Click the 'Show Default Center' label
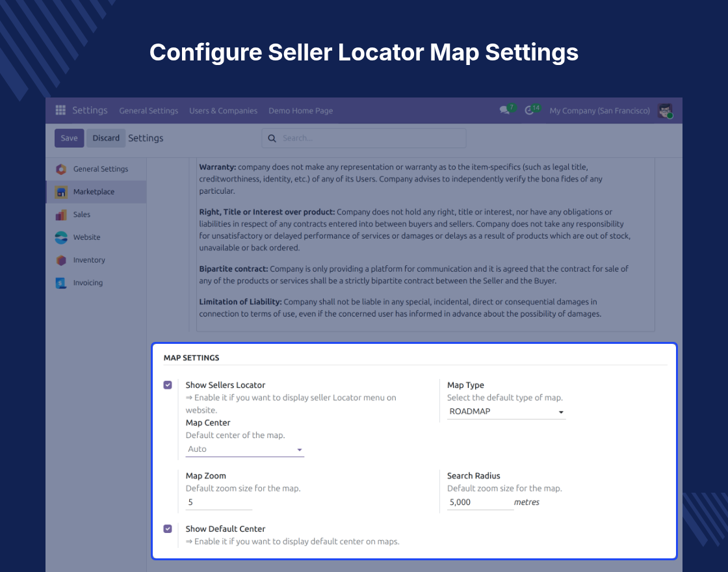 pos(225,529)
